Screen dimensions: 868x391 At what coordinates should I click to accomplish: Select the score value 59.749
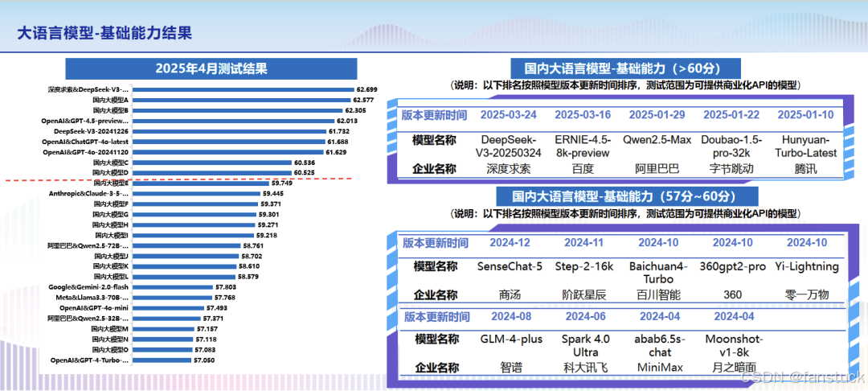pyautogui.click(x=282, y=183)
